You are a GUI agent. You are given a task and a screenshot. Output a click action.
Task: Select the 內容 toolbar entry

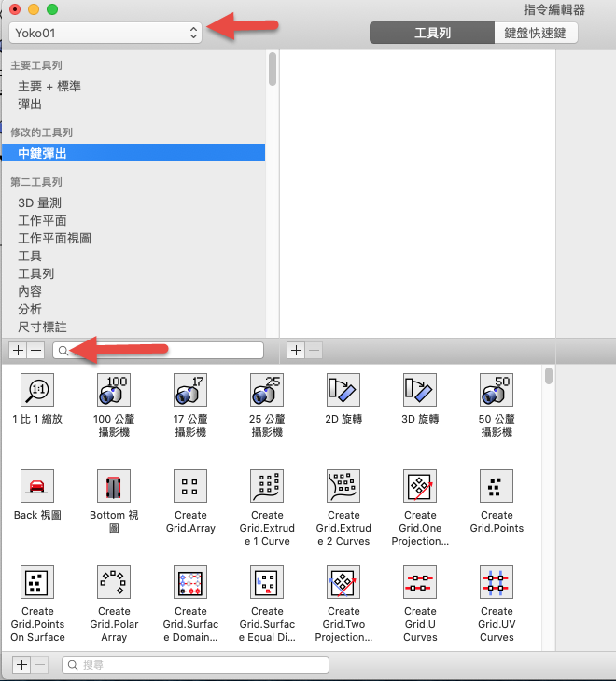[30, 291]
